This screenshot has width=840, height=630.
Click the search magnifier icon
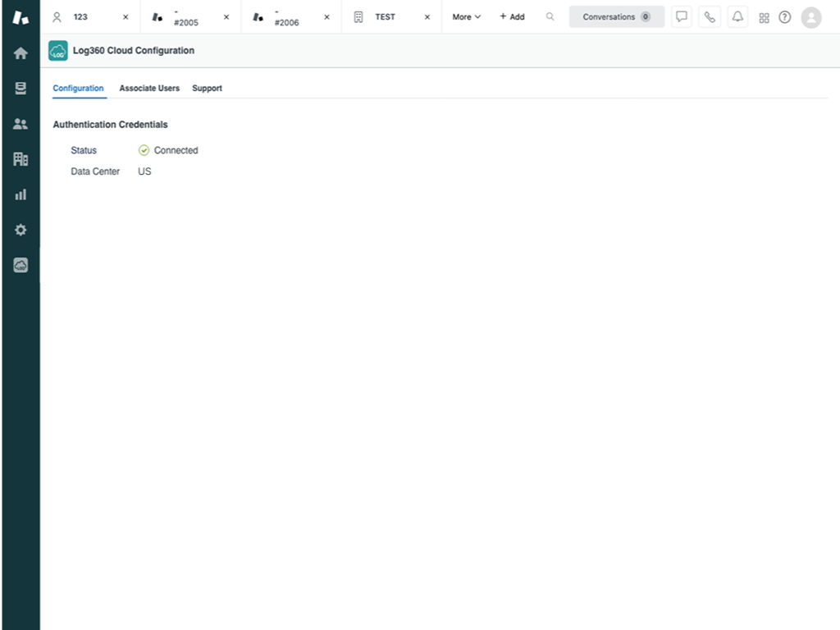tap(550, 17)
